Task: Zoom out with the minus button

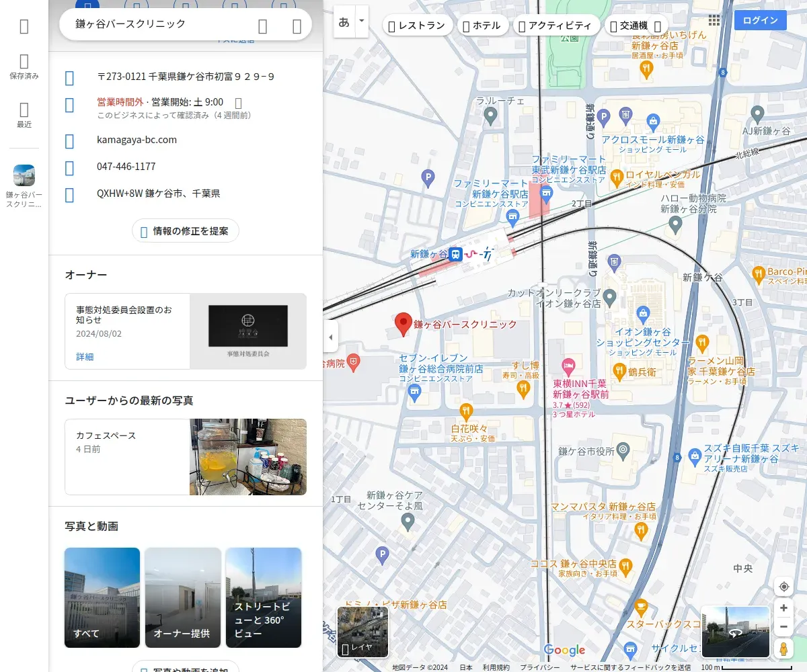Action: pos(783,627)
